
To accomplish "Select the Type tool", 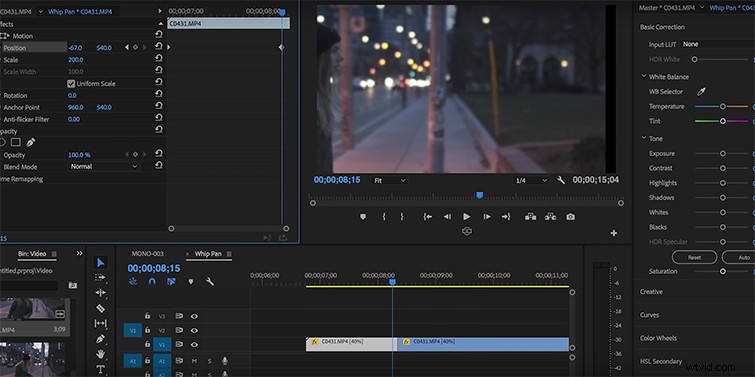I will [x=100, y=369].
